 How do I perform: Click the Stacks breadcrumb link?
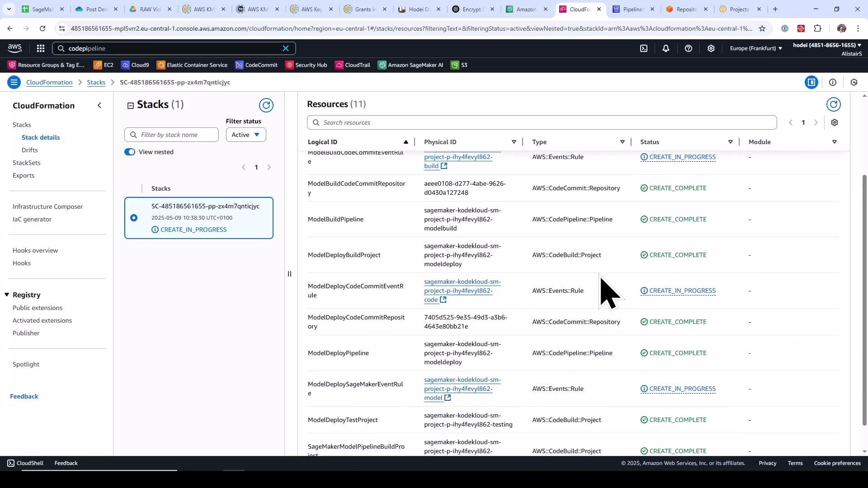click(x=96, y=82)
